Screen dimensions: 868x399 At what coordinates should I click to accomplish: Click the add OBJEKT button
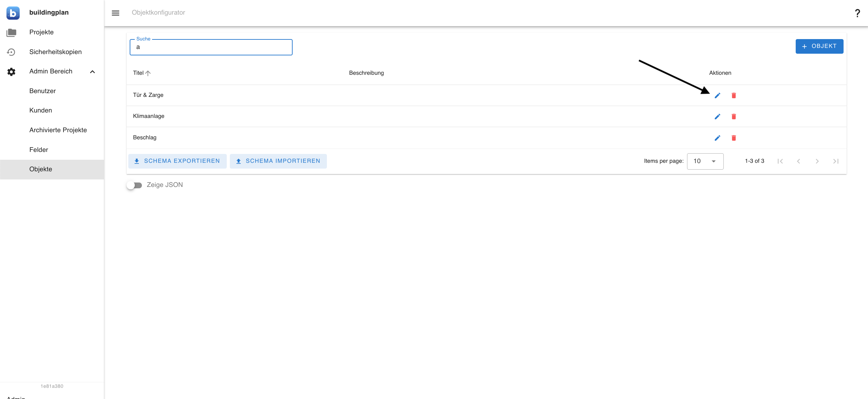819,46
